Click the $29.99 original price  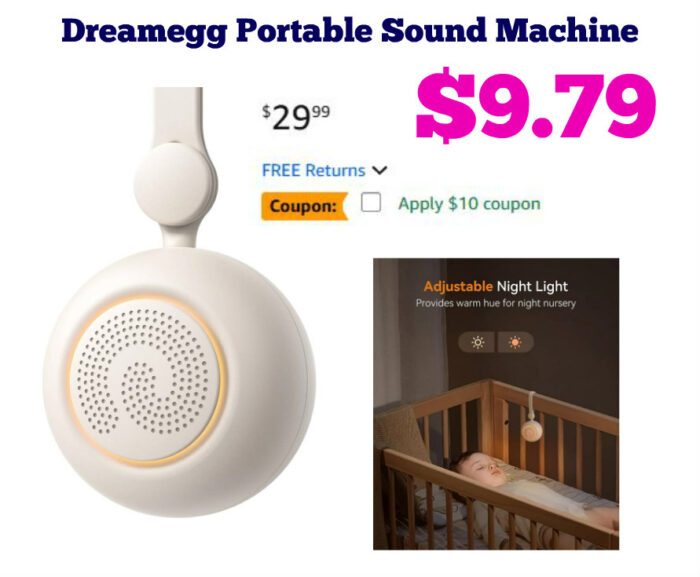296,117
